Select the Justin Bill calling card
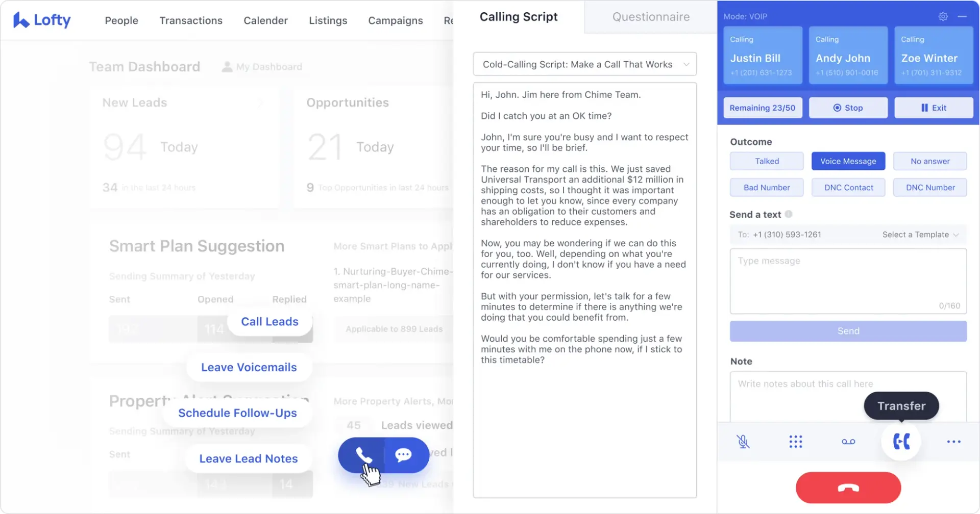The width and height of the screenshot is (980, 514). [x=763, y=55]
